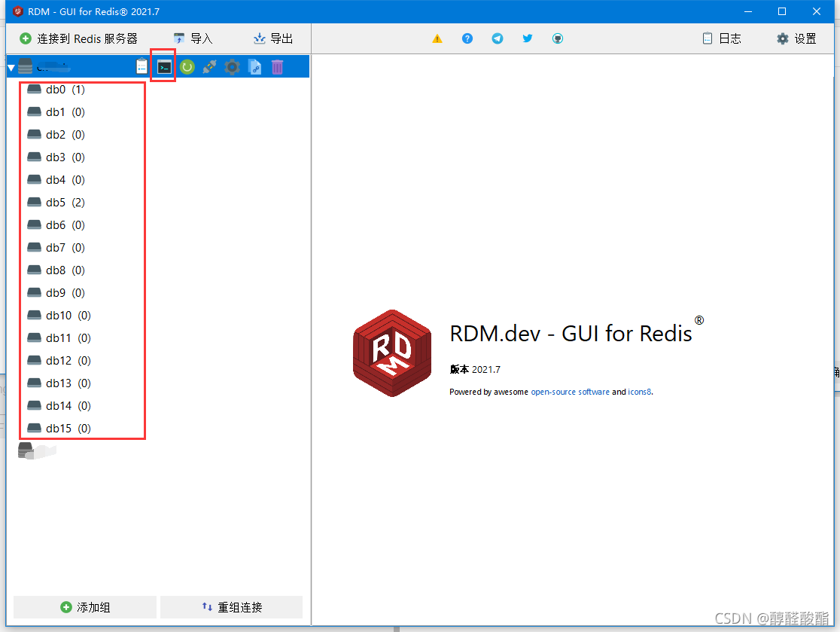This screenshot has width=840, height=632.
Task: Click the Export (导出) button
Action: click(x=273, y=38)
